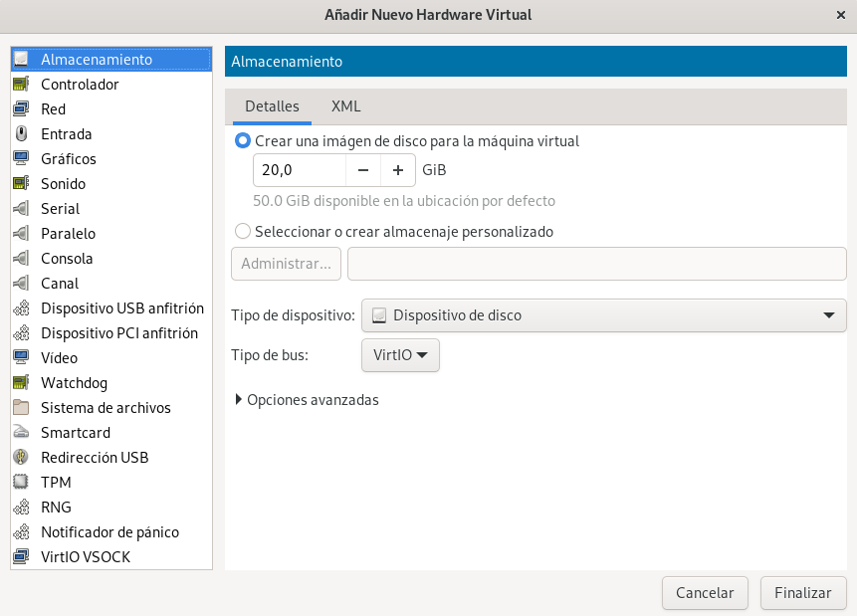Switch to the XML tab
Image resolution: width=857 pixels, height=616 pixels.
(346, 106)
